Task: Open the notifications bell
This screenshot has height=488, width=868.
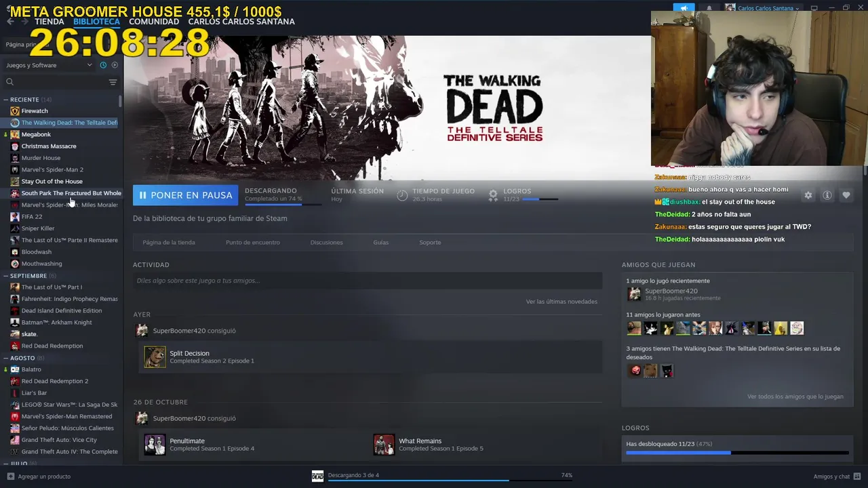Action: 709,8
